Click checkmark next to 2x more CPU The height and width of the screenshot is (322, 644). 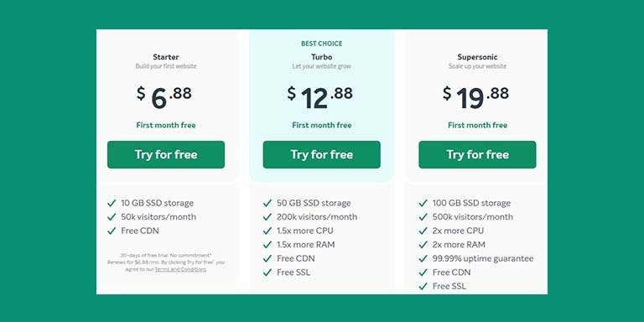pos(423,231)
